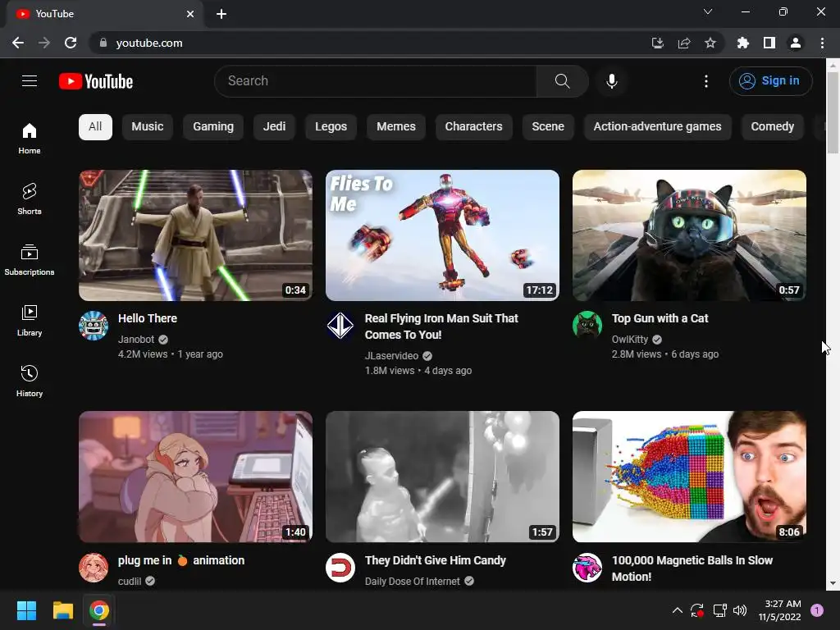Open the taskbar clock and date
Image resolution: width=840 pixels, height=630 pixels.
(779, 610)
